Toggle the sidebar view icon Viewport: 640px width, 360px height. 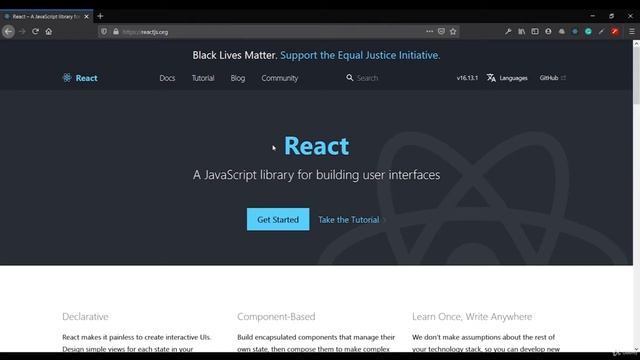click(x=535, y=31)
